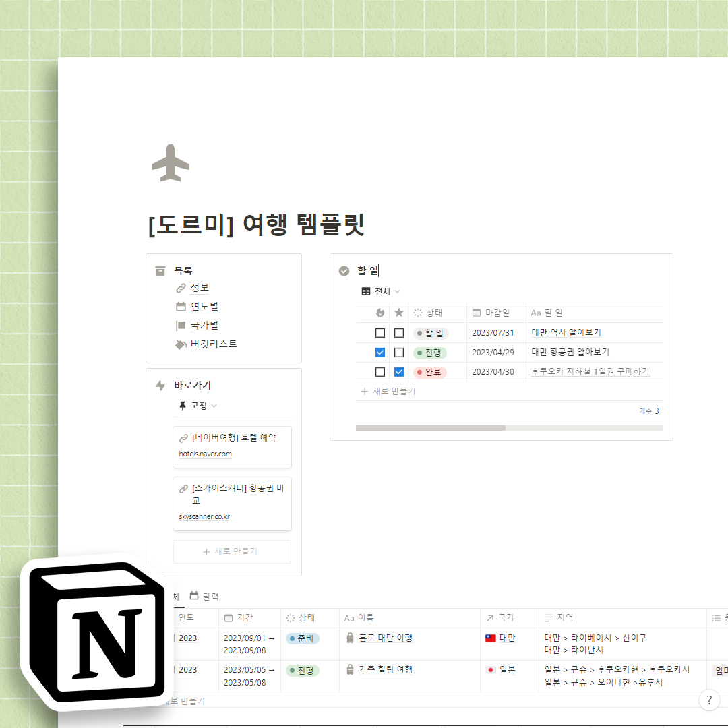This screenshot has height=728, width=728.
Task: Toggle star checkbox for 대만 항공권 알아보기
Action: [399, 353]
